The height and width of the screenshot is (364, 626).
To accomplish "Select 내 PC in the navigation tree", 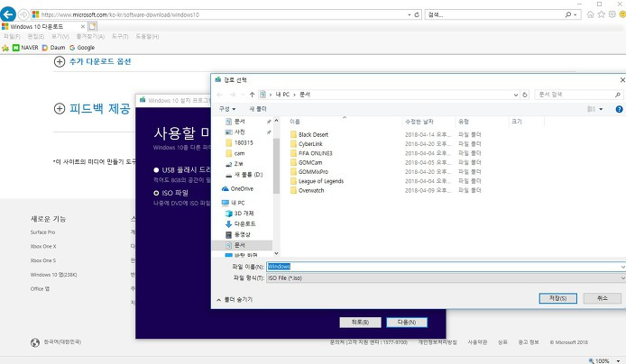I will (233, 203).
